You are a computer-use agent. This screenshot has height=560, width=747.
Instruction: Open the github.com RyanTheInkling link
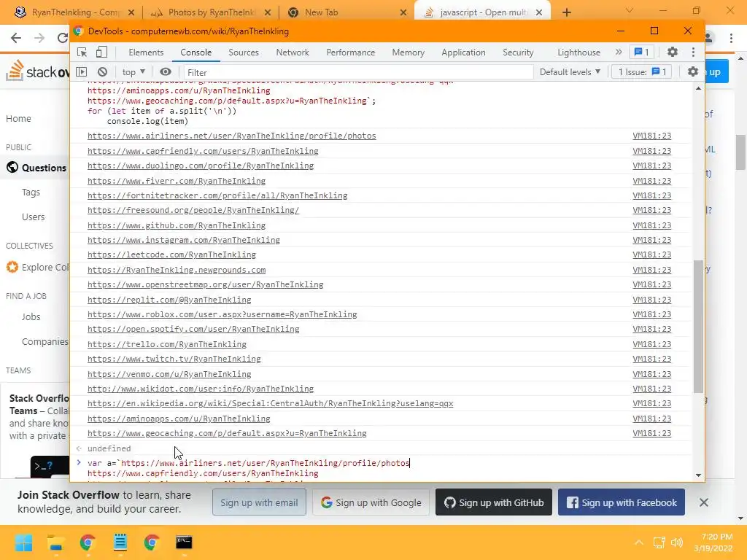pyautogui.click(x=177, y=225)
